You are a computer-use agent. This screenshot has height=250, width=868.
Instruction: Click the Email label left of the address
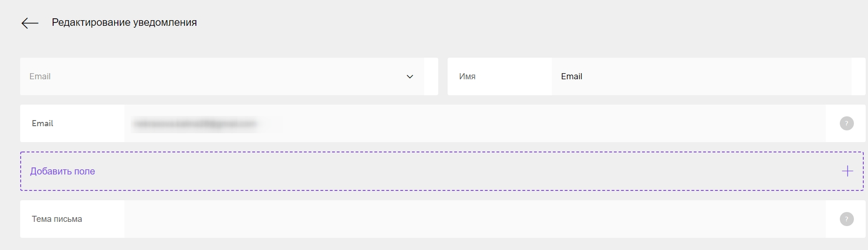(42, 123)
